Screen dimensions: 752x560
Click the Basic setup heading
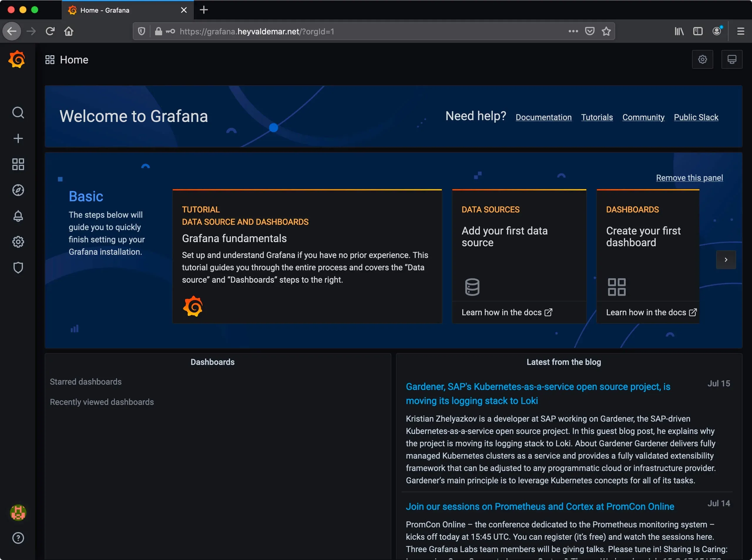point(86,197)
